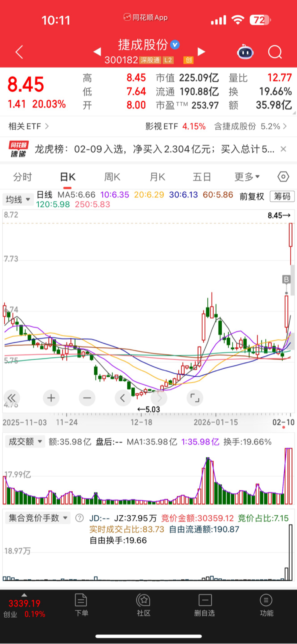Switch to previous stock with left triangle

tap(97, 51)
